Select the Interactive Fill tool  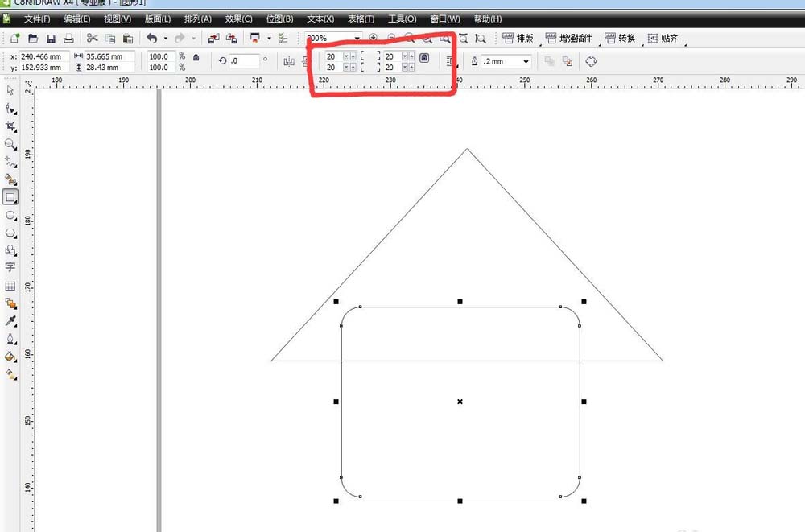pyautogui.click(x=10, y=374)
